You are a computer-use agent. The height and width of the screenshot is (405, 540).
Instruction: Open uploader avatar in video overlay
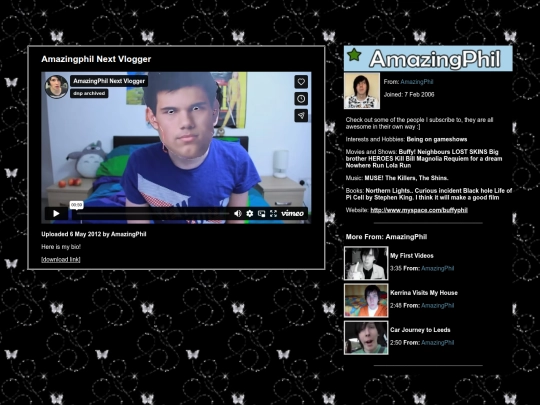point(56,86)
